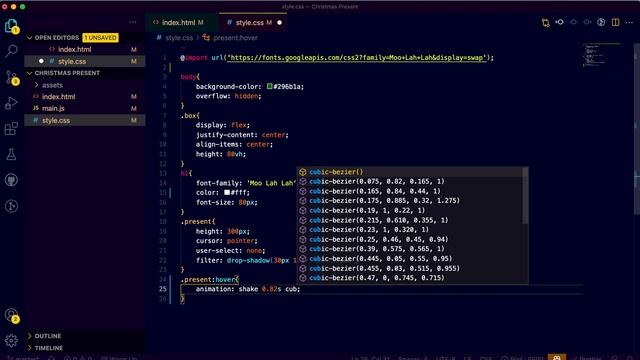Click the '.present:hover{' selector line

(210, 280)
